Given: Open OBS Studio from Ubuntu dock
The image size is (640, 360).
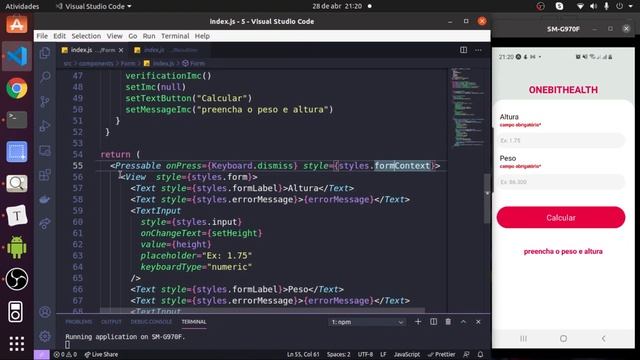Looking at the screenshot, I should (17, 279).
